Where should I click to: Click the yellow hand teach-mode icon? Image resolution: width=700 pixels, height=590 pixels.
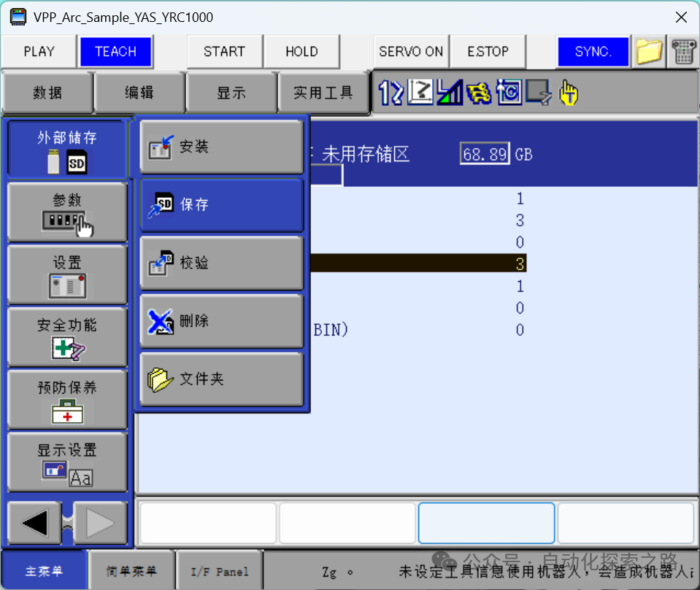coord(569,93)
